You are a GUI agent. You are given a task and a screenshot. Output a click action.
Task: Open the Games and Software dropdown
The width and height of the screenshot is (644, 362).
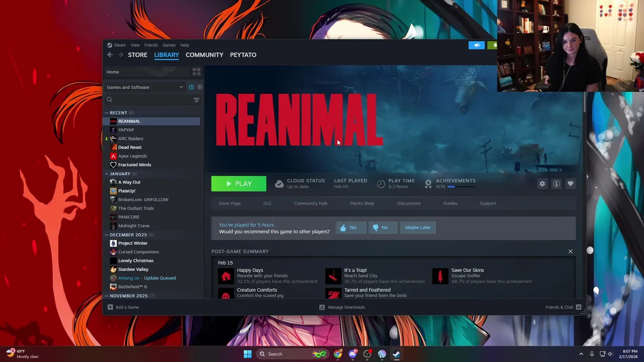(x=145, y=87)
